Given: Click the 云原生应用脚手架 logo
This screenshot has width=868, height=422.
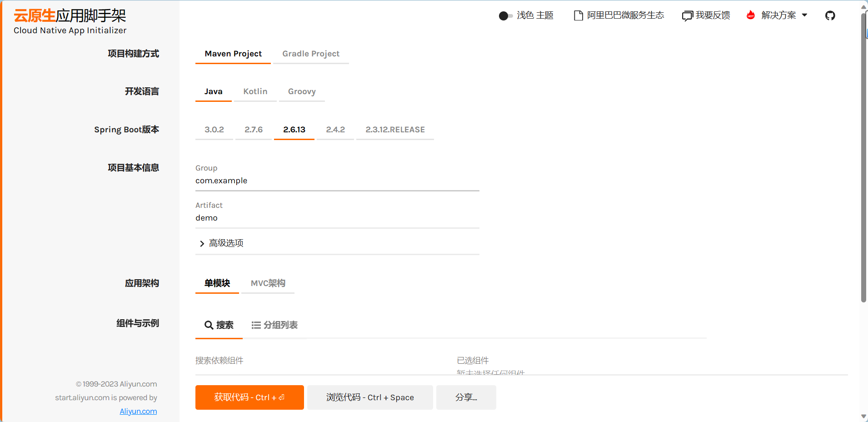Looking at the screenshot, I should [70, 22].
